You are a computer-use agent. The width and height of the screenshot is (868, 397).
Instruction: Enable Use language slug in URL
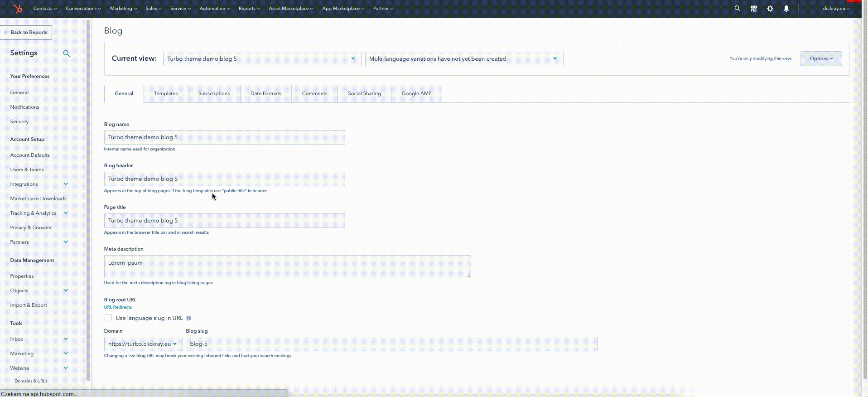108,318
